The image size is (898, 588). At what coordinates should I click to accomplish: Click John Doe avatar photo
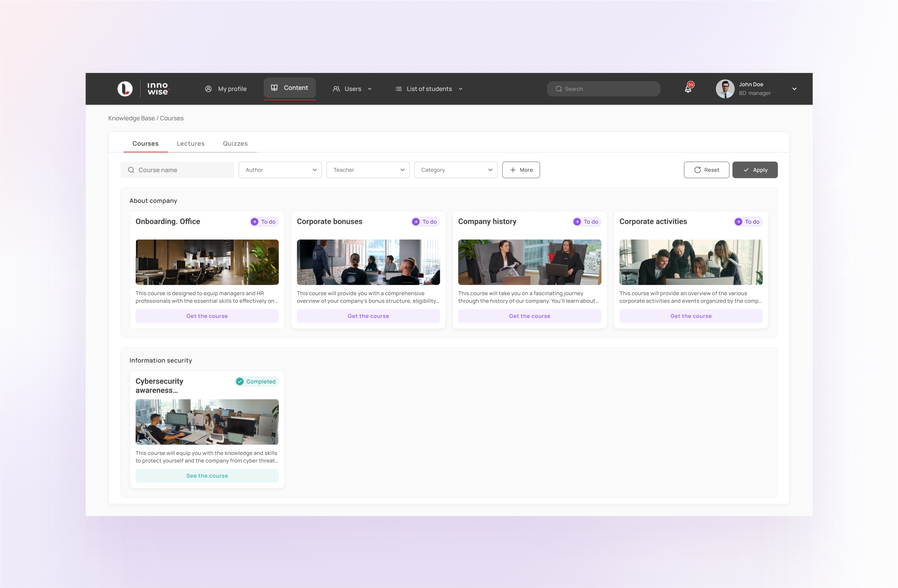coord(725,89)
